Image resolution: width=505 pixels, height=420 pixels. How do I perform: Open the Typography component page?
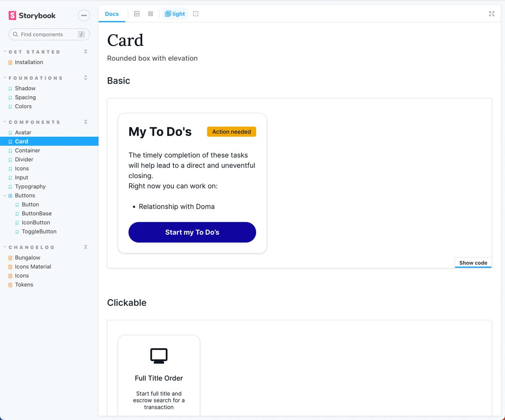pyautogui.click(x=30, y=186)
